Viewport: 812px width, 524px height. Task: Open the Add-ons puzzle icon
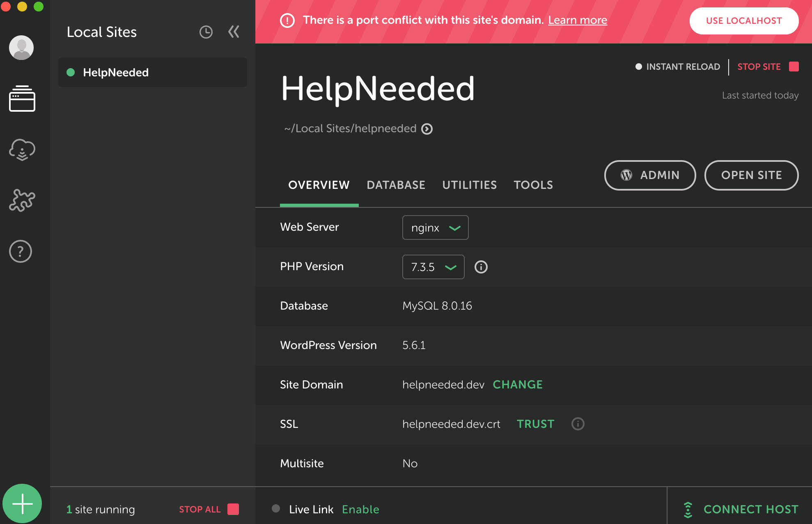(22, 200)
